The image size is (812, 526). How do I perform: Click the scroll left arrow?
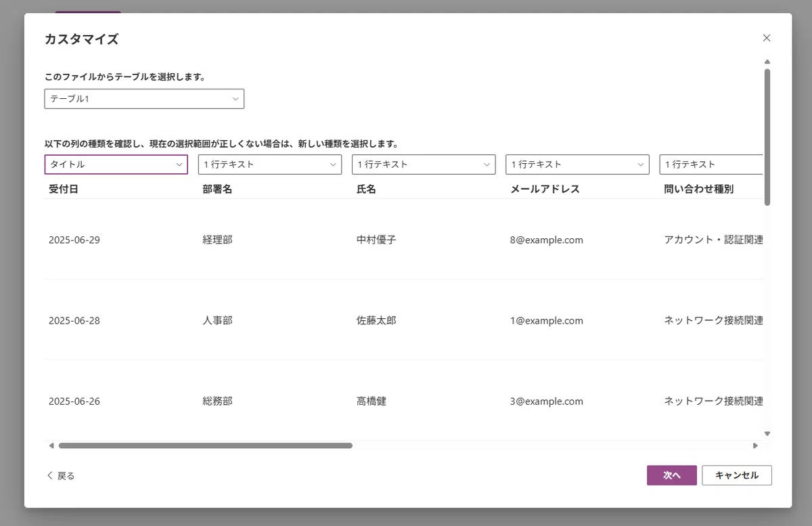(x=51, y=445)
